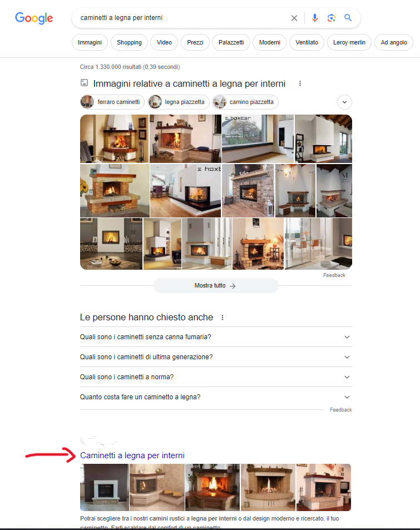Click Feedback under the image grid
Screen dimensions: 420x530
(x=334, y=275)
